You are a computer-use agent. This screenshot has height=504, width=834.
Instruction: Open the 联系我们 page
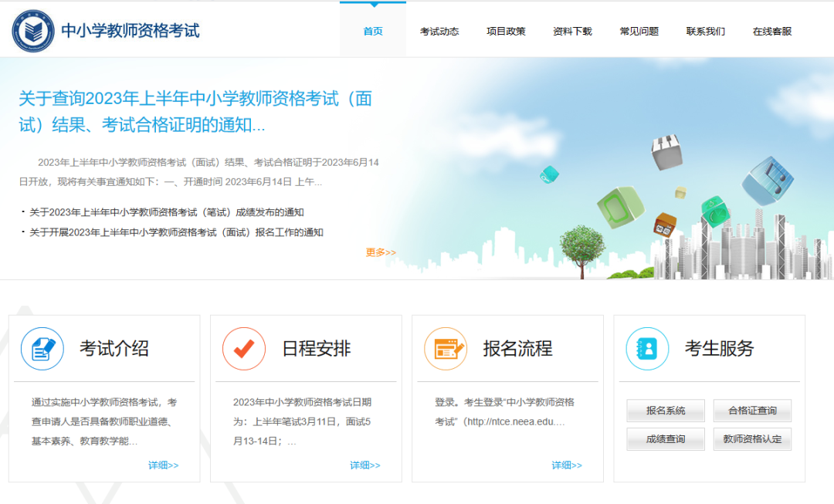point(704,32)
